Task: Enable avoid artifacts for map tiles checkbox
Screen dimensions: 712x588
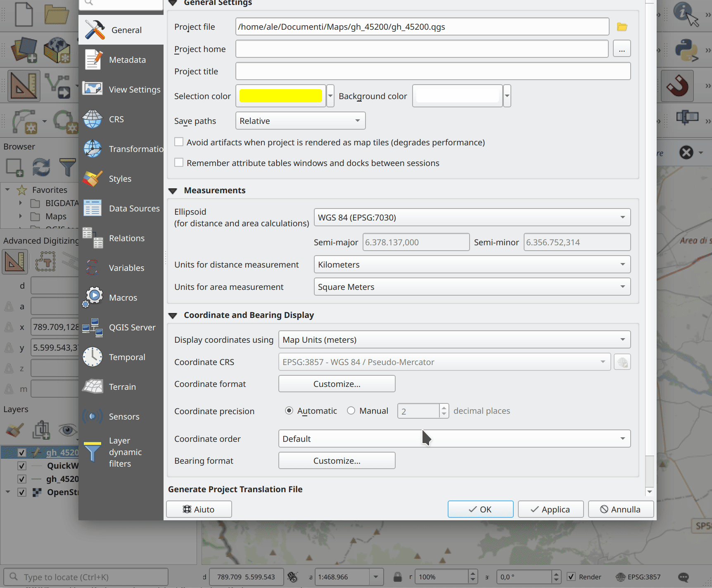Action: (179, 142)
